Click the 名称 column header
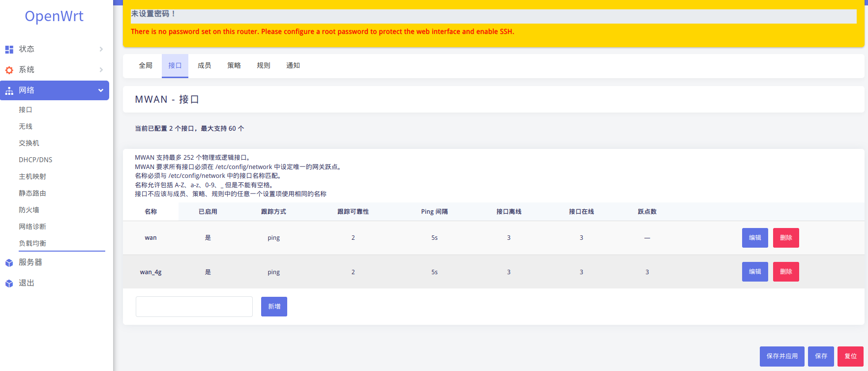 coord(150,212)
